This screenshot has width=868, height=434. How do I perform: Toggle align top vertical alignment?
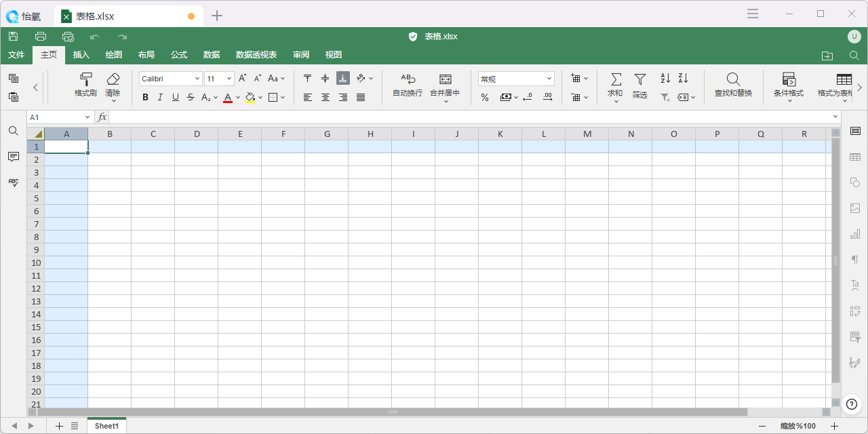point(308,79)
